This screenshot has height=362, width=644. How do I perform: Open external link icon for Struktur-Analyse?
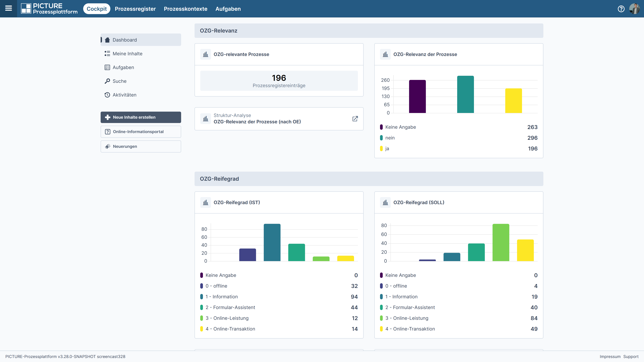[355, 119]
